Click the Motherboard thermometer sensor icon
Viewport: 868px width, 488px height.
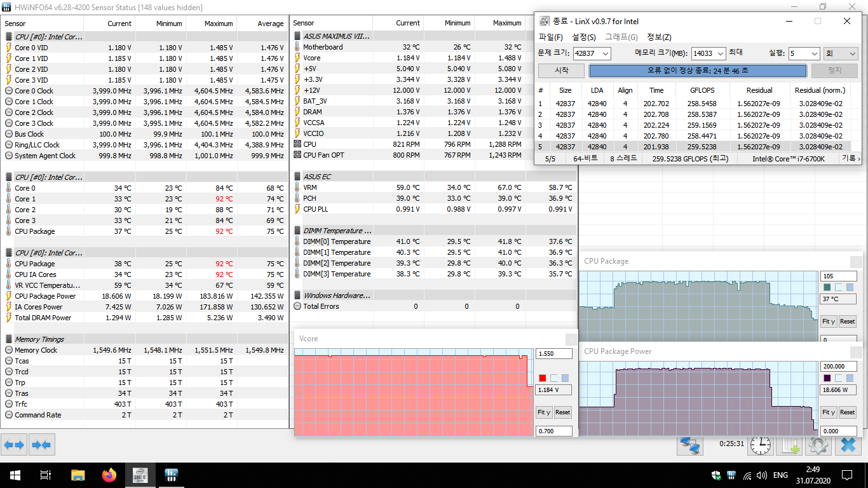(297, 47)
